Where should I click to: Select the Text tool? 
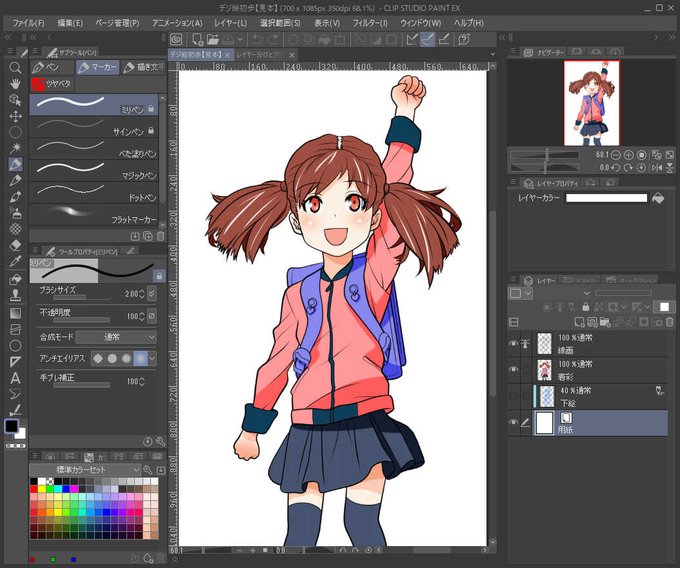coord(15,378)
